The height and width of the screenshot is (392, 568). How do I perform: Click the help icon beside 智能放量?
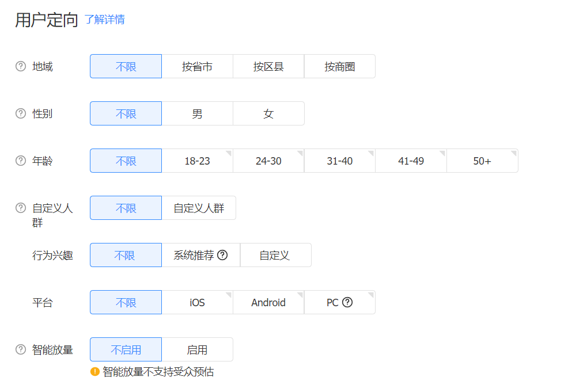click(x=21, y=349)
